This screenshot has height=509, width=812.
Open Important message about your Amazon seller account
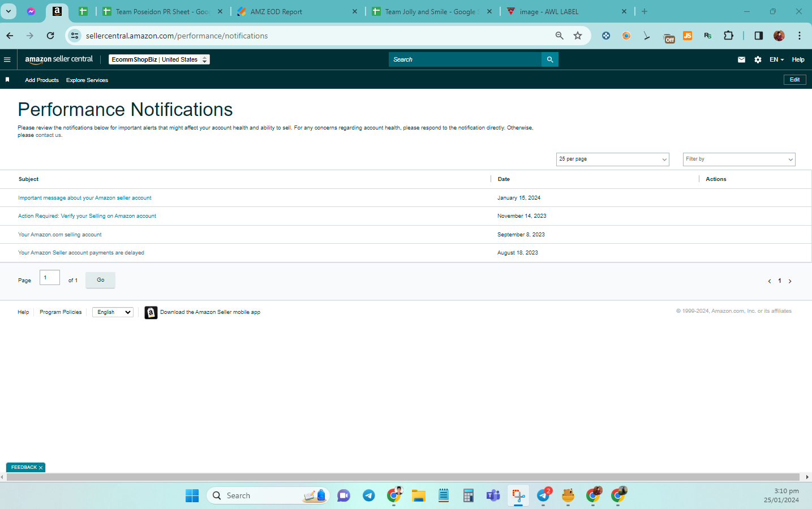pyautogui.click(x=85, y=198)
